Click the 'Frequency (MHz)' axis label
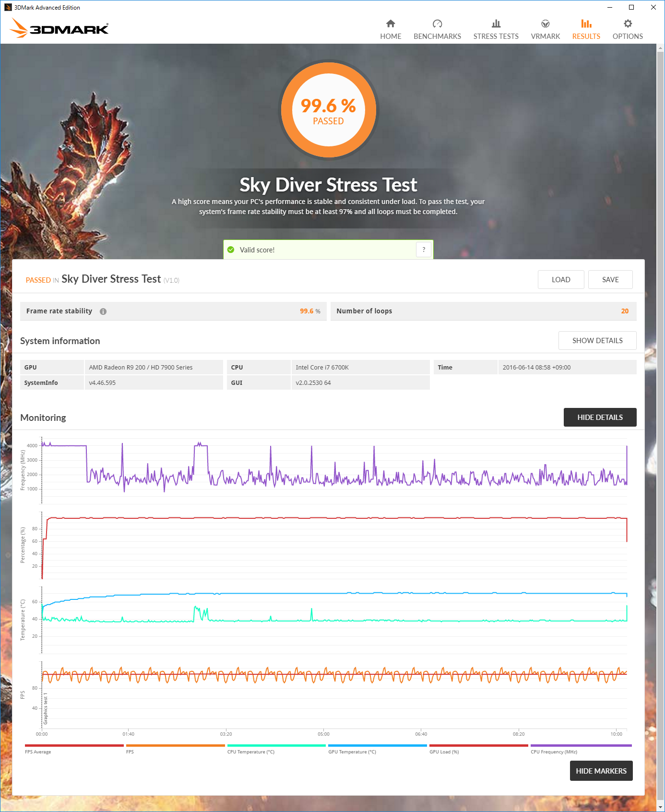This screenshot has height=812, width=665. point(23,470)
